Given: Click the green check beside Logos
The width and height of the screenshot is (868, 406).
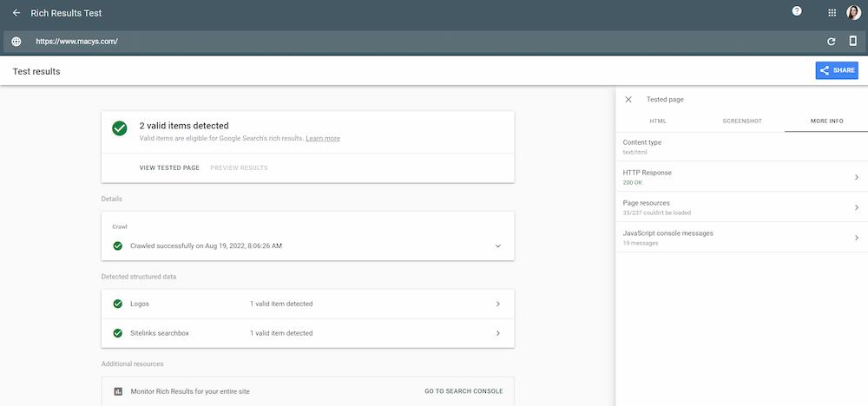Looking at the screenshot, I should tap(117, 304).
